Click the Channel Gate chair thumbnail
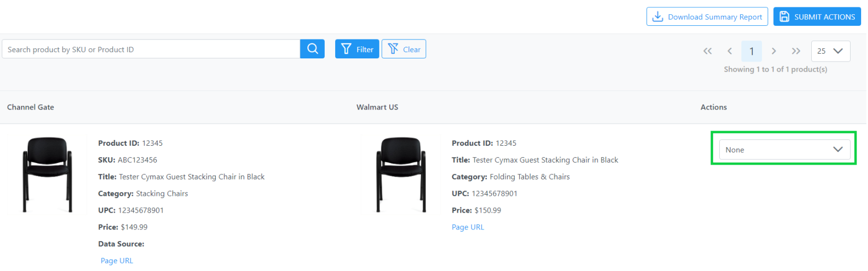This screenshot has width=868, height=271. [x=47, y=174]
